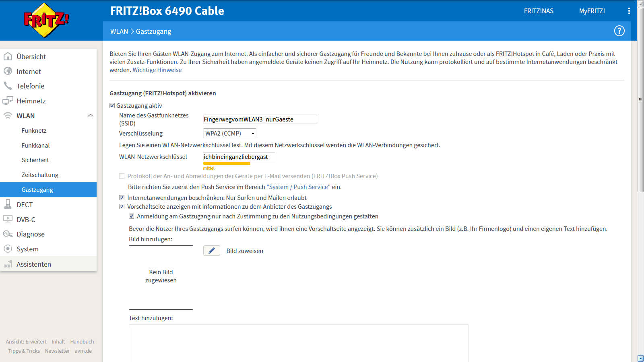Toggle Internetanwendungen beschränken checkbox

[x=122, y=198]
